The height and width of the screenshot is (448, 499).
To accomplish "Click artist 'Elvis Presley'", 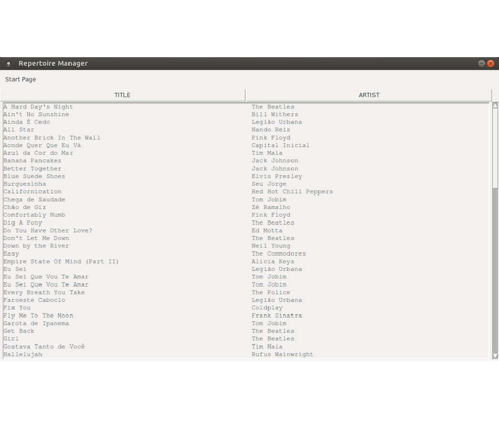I will [x=277, y=176].
